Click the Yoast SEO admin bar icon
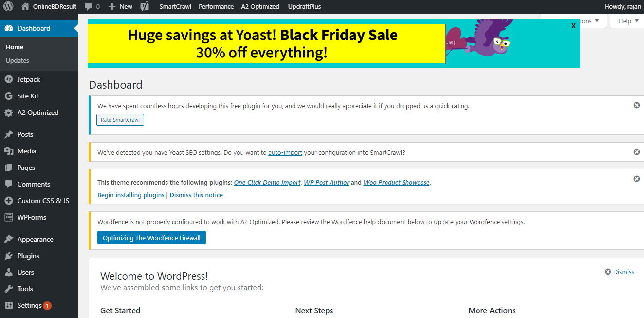This screenshot has width=644, height=318. [145, 7]
